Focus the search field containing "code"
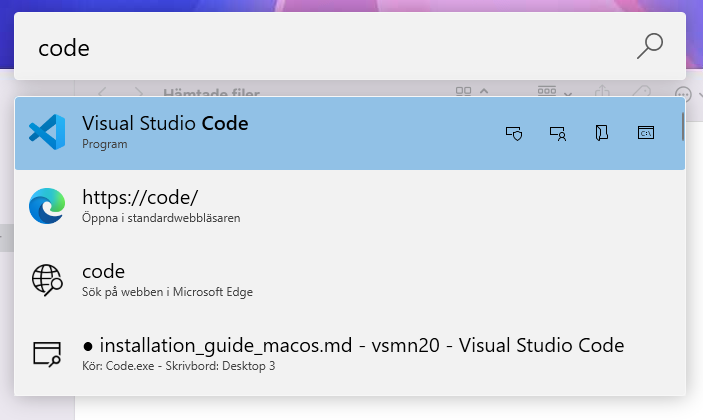Screen dimensions: 703x420 350,46
